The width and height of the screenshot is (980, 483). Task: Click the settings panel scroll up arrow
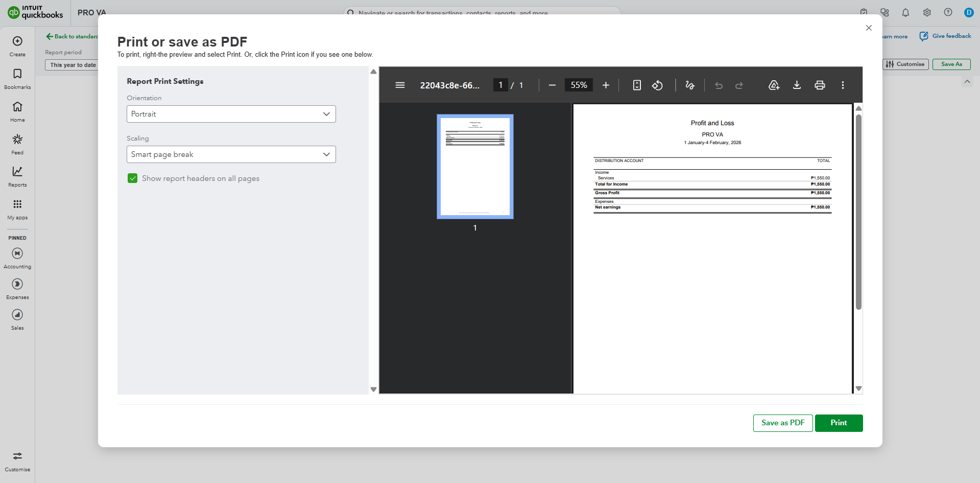373,72
